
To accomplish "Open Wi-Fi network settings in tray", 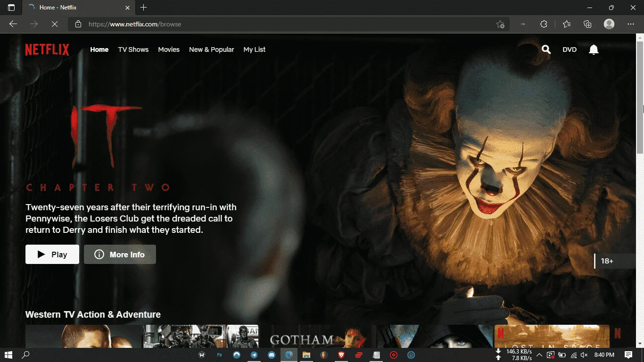I will [573, 354].
